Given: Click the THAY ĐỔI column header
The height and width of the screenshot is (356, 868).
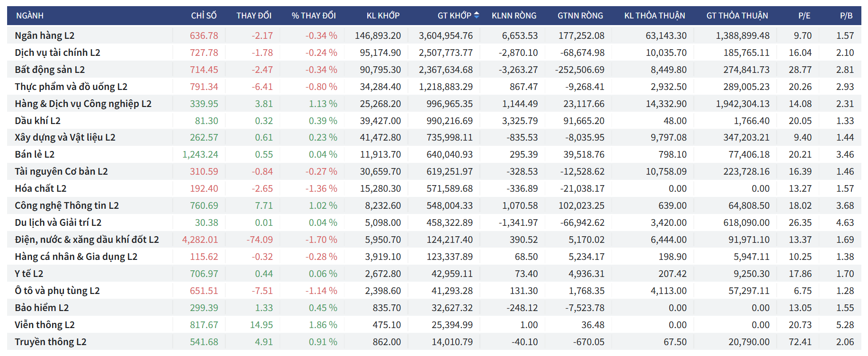Looking at the screenshot, I should (254, 16).
